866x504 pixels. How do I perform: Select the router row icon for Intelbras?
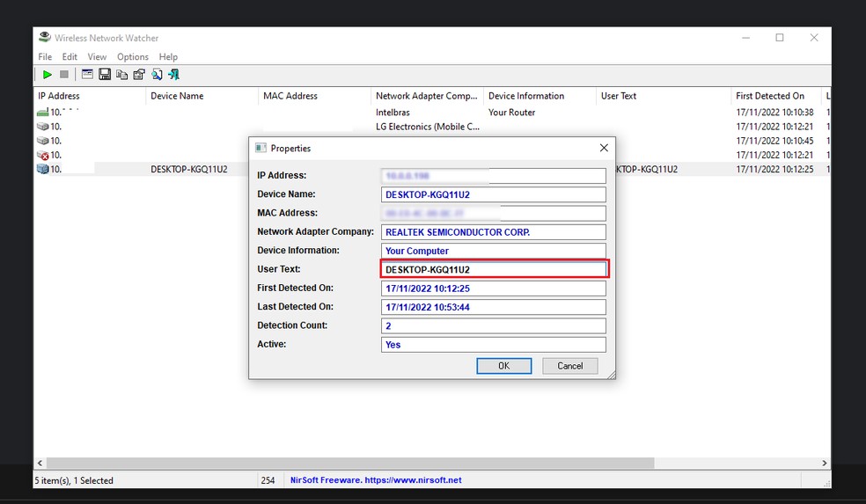[x=42, y=112]
